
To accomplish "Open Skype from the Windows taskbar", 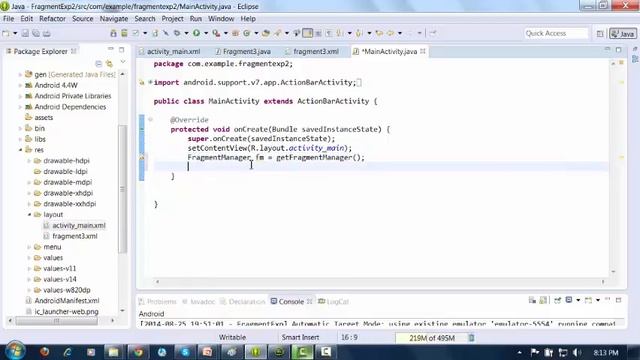I will [185, 352].
